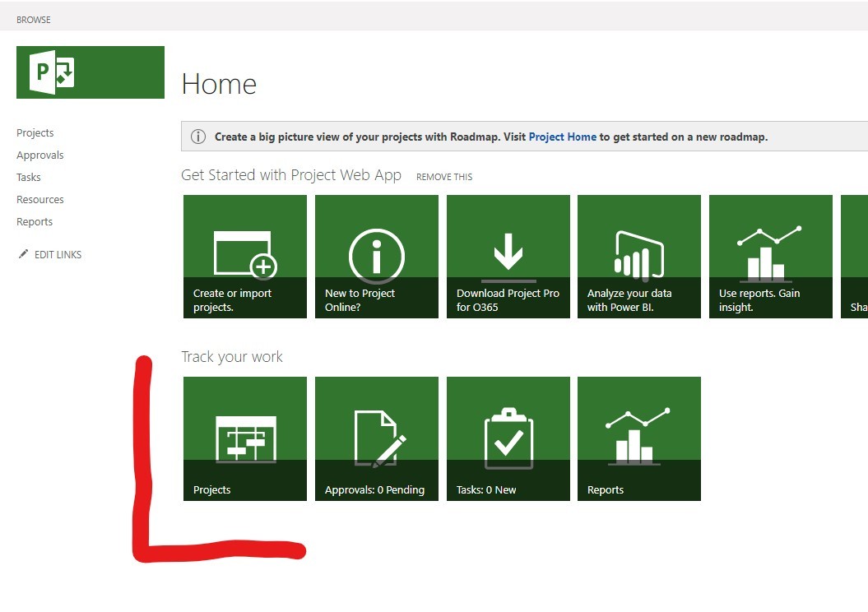The image size is (868, 612).
Task: Click the Project Web App logo
Action: point(91,72)
